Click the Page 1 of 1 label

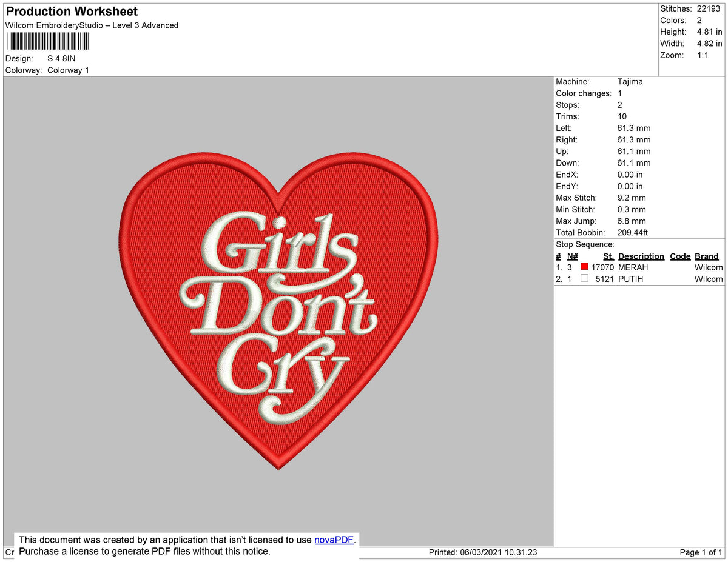tap(700, 552)
